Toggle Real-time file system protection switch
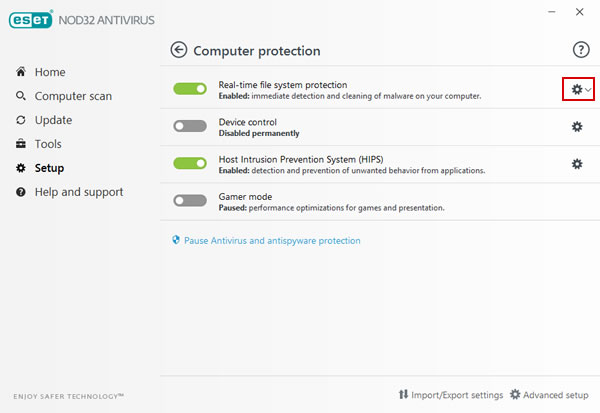 (190, 89)
